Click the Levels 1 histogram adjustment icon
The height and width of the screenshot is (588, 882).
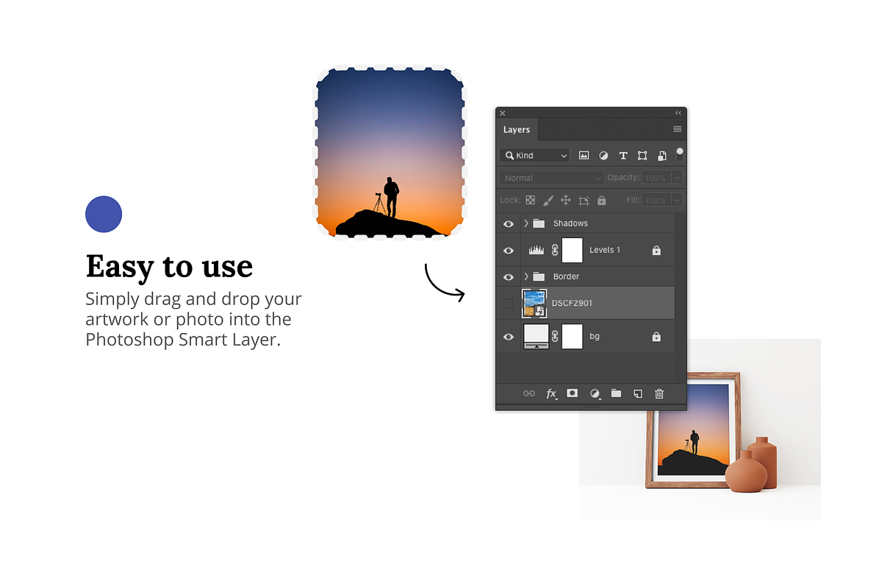pyautogui.click(x=537, y=250)
